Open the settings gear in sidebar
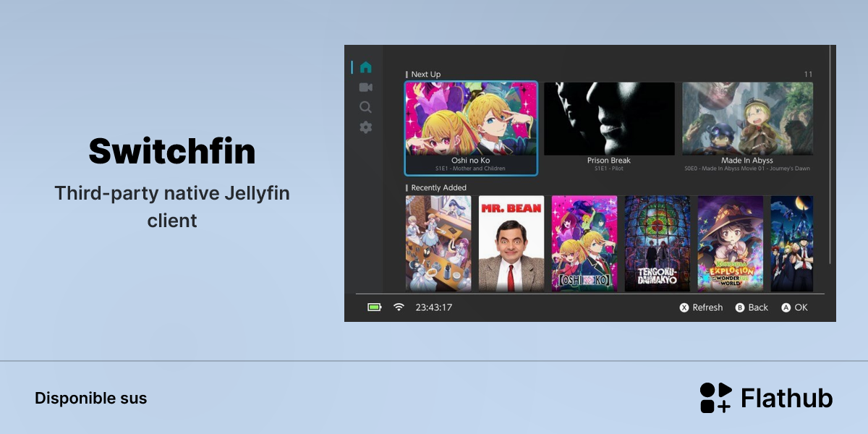 pos(365,127)
